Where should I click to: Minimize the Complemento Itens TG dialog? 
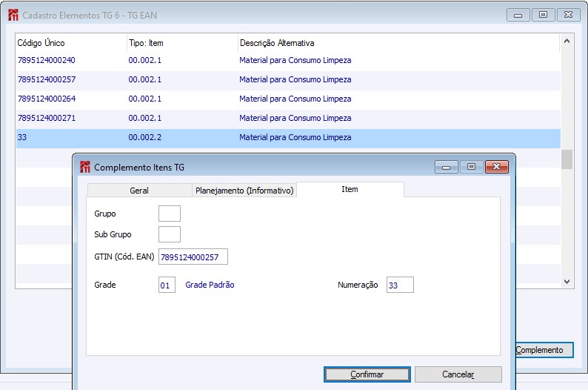point(447,167)
